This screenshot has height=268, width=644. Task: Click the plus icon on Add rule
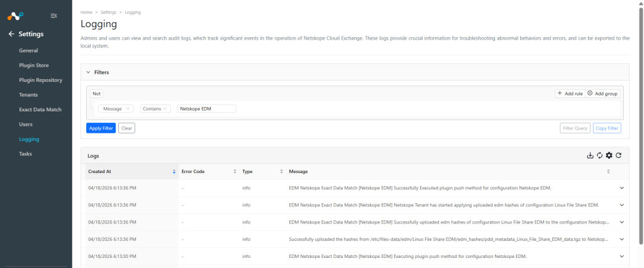pos(560,93)
